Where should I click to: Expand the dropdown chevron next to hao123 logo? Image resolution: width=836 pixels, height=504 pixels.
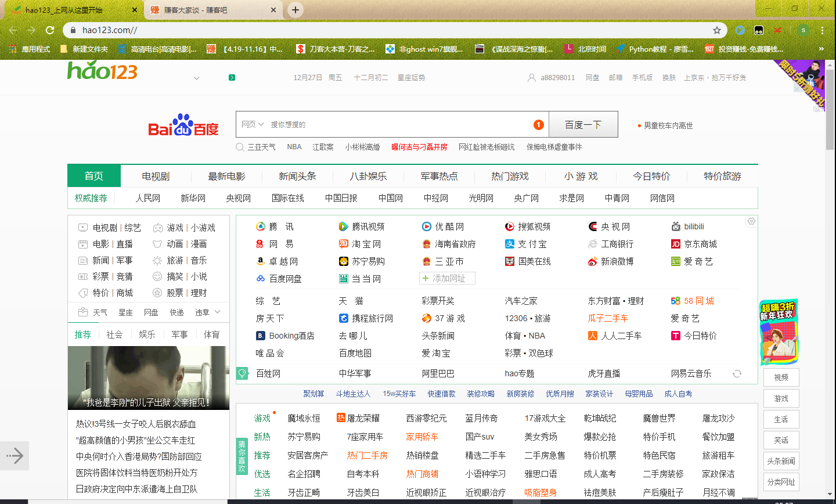pyautogui.click(x=196, y=78)
